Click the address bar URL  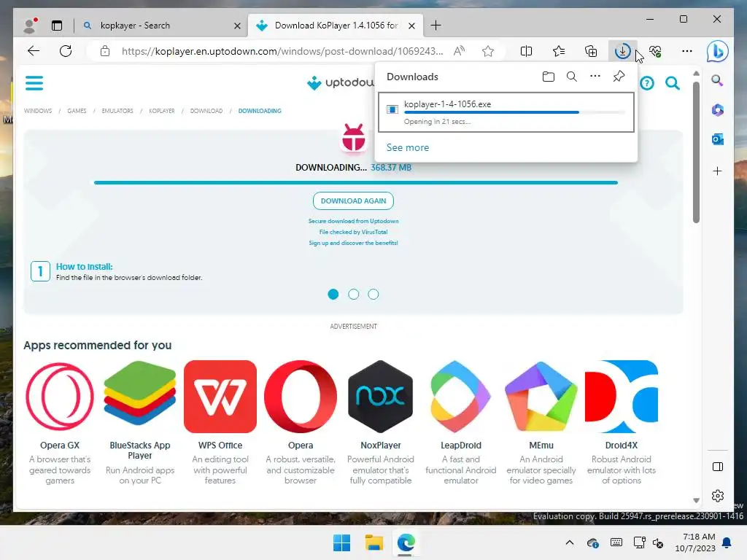pyautogui.click(x=282, y=51)
